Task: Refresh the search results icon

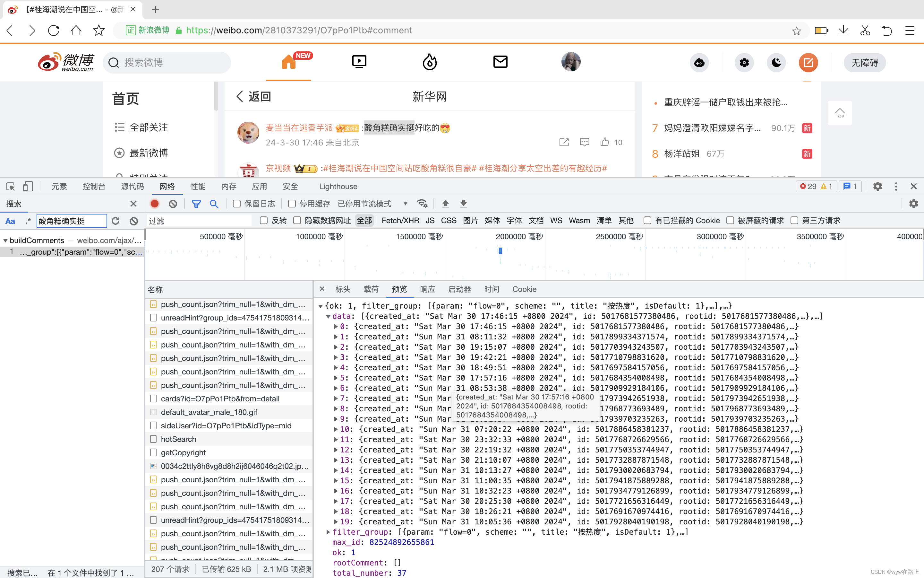Action: [116, 221]
